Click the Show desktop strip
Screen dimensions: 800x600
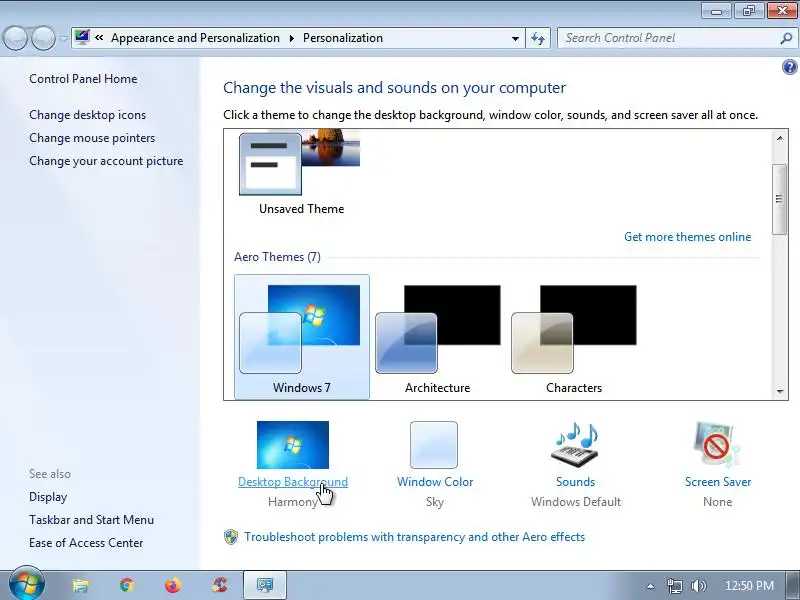(x=792, y=586)
